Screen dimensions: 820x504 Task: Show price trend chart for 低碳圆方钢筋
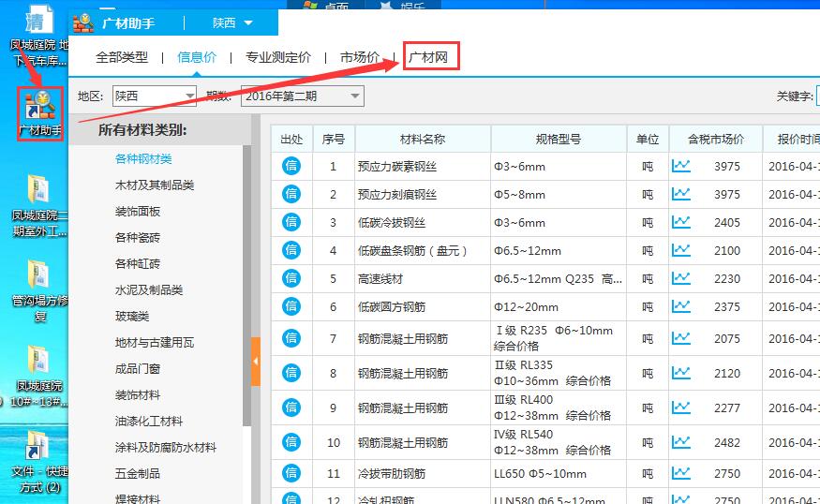[x=681, y=306]
